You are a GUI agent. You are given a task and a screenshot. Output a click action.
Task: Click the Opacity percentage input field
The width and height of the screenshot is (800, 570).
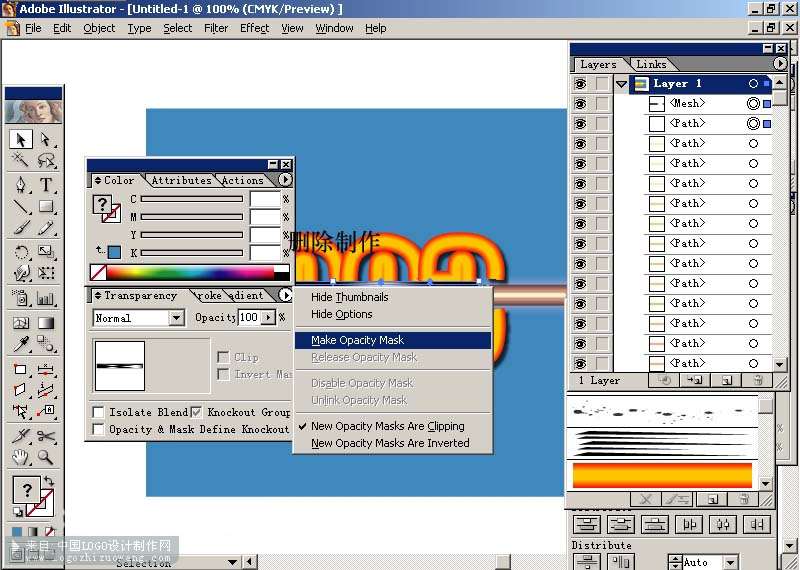point(249,317)
